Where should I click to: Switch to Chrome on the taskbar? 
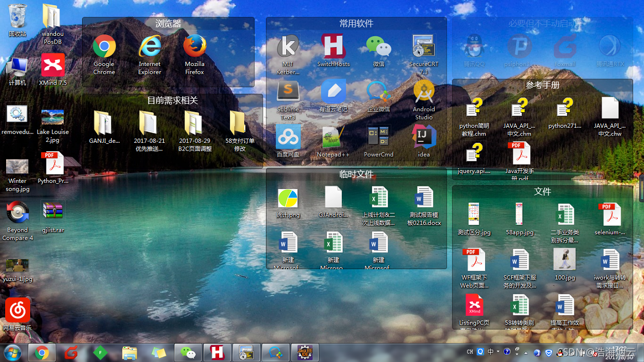pyautogui.click(x=42, y=353)
